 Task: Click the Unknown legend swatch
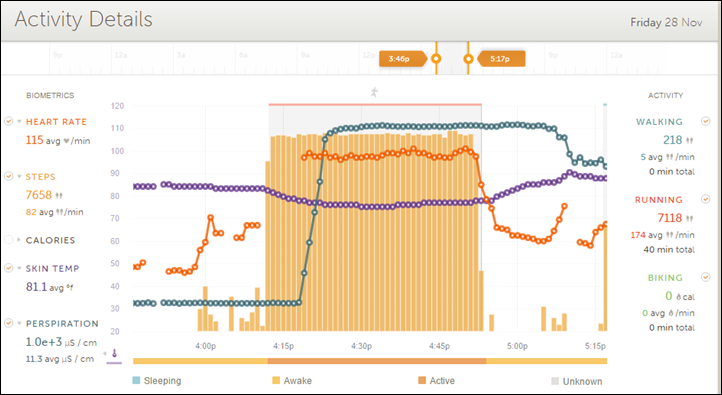[555, 381]
